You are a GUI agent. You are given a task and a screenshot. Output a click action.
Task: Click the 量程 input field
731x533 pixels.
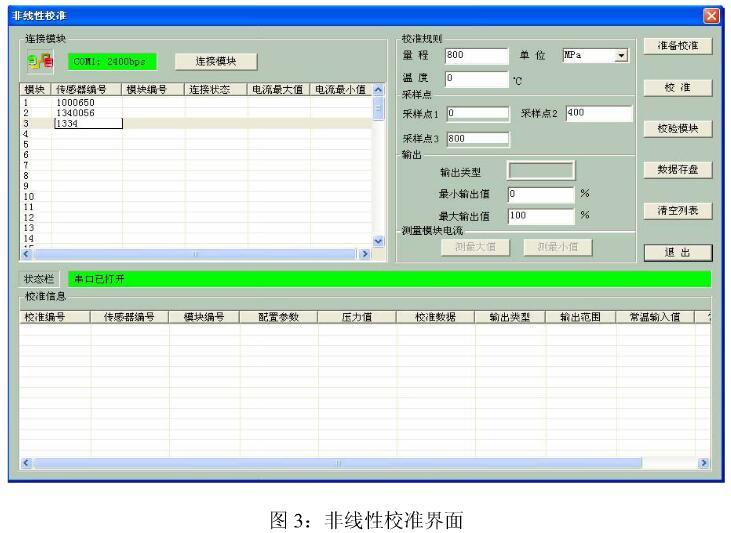(x=476, y=55)
